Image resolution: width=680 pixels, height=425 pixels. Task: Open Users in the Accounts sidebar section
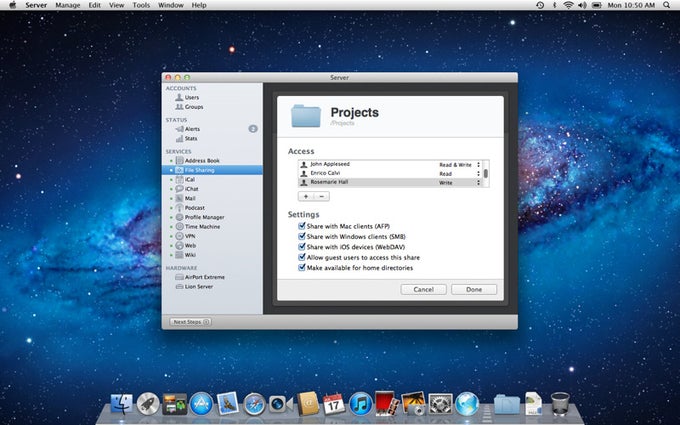coord(187,98)
